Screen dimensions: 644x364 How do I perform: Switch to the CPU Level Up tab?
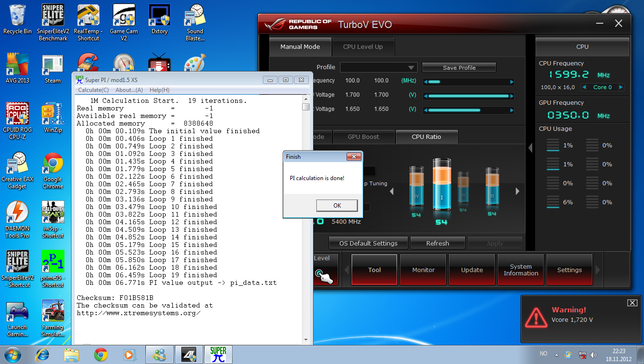tap(363, 47)
